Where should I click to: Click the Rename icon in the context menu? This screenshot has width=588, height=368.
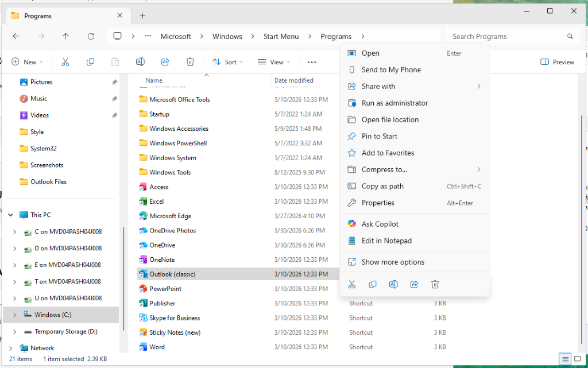tap(393, 284)
